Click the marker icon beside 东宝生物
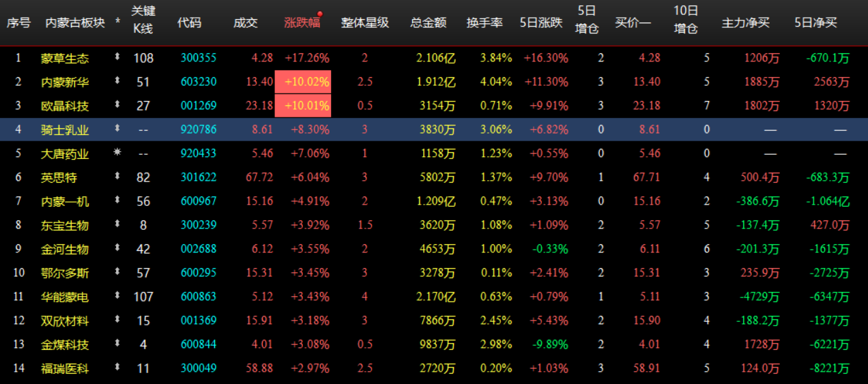Viewport: 868px width, 384px height. [117, 224]
